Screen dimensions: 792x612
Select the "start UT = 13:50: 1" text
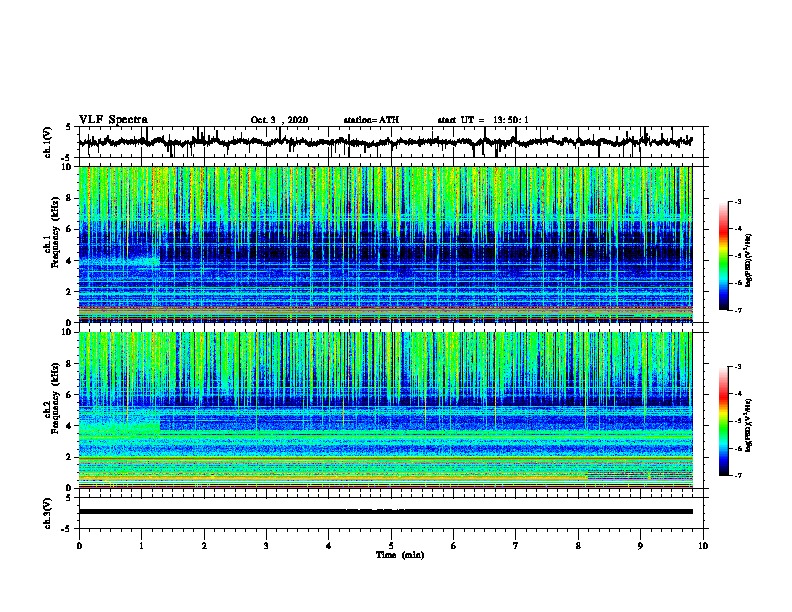coord(483,120)
